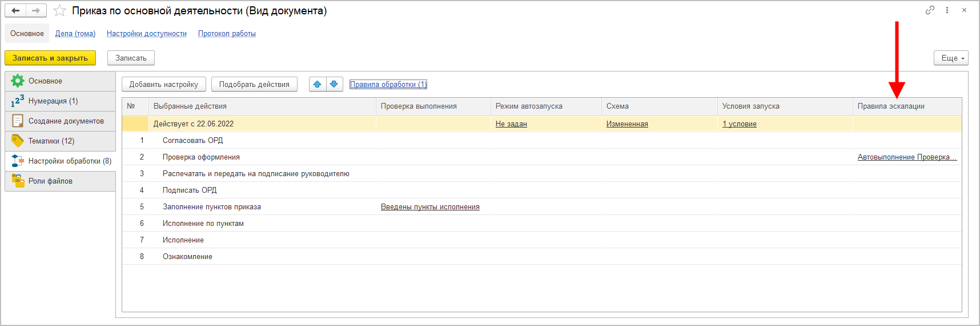Image resolution: width=980 pixels, height=326 pixels.
Task: Click the Записать и закрыть button
Action: (x=50, y=58)
